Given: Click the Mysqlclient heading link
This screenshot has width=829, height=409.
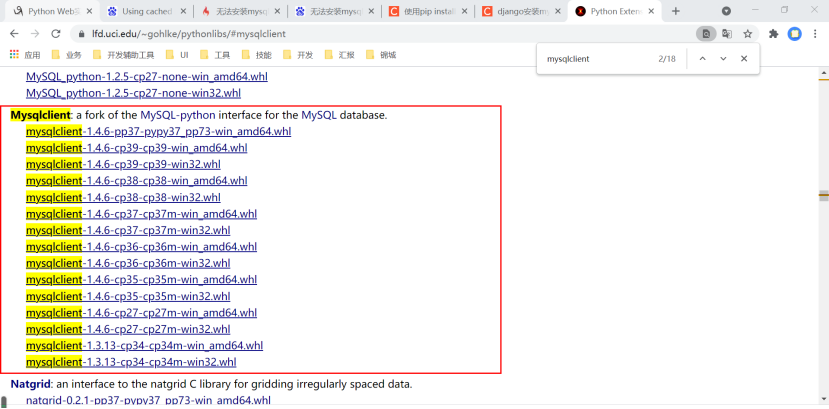Looking at the screenshot, I should coord(40,115).
